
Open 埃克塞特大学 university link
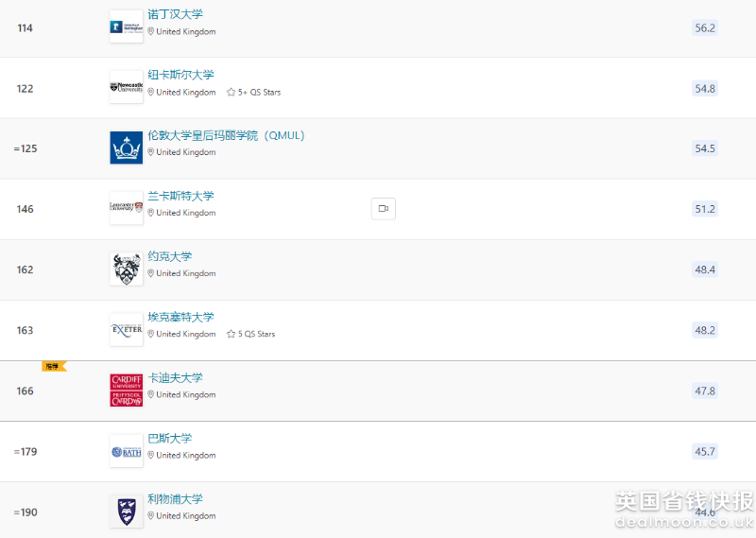pos(180,317)
